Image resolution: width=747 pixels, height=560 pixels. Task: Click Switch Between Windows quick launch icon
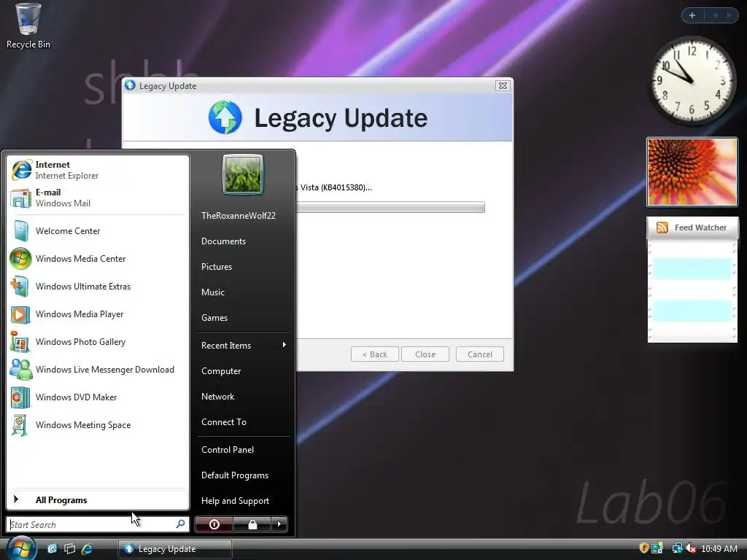(x=69, y=549)
